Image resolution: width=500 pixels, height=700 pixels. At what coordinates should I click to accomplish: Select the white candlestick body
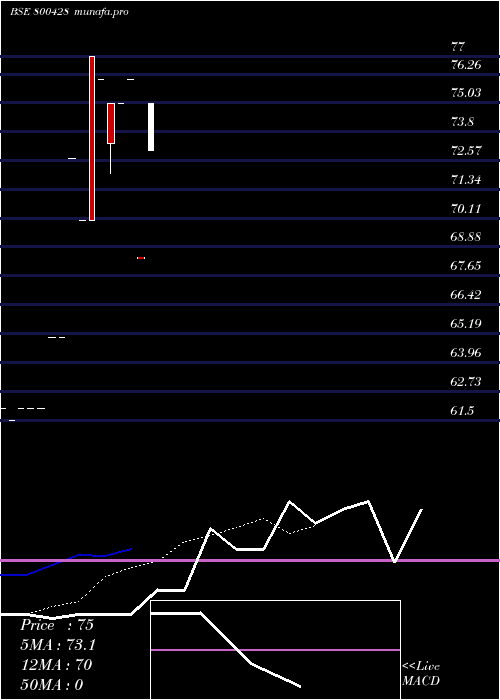151,127
